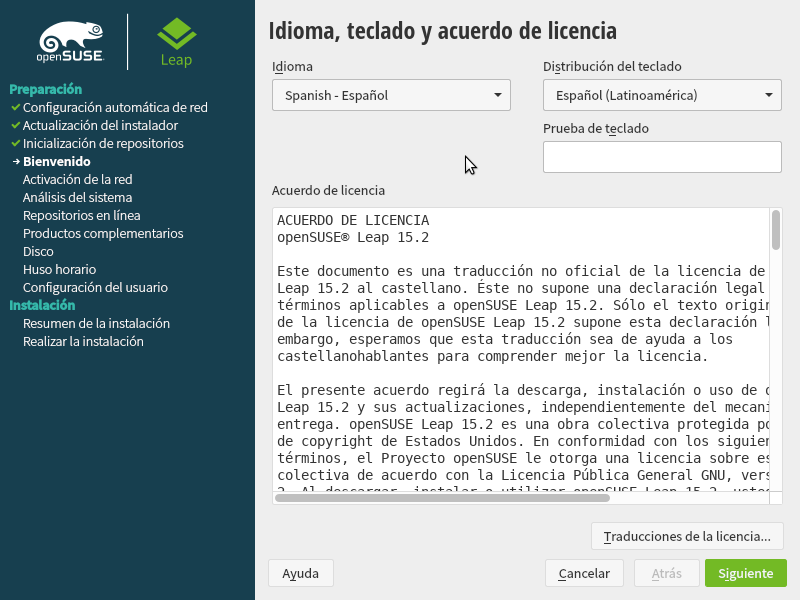The height and width of the screenshot is (600, 800).
Task: Select Repositorios en línea step
Action: [x=82, y=215]
